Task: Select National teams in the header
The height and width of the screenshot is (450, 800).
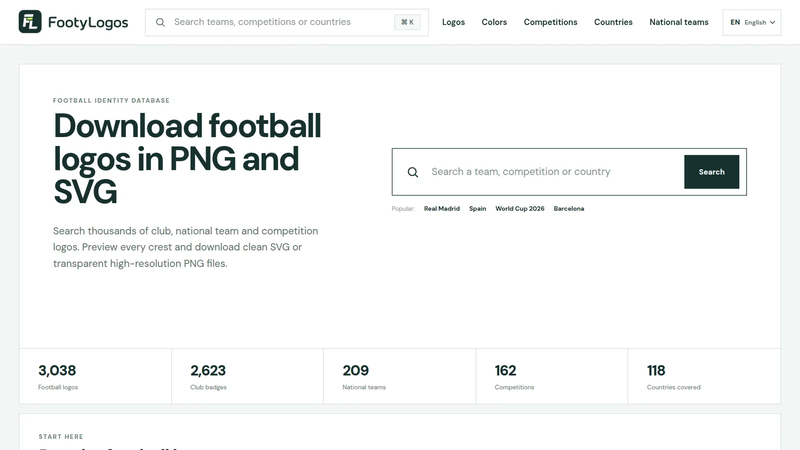Action: tap(679, 22)
